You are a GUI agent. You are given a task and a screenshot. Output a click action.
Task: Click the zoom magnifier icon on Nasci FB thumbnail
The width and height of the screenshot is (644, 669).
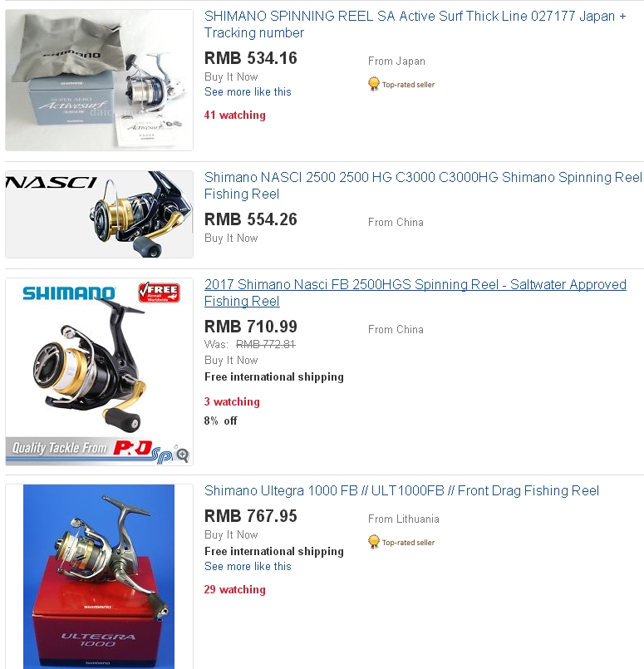point(183,455)
